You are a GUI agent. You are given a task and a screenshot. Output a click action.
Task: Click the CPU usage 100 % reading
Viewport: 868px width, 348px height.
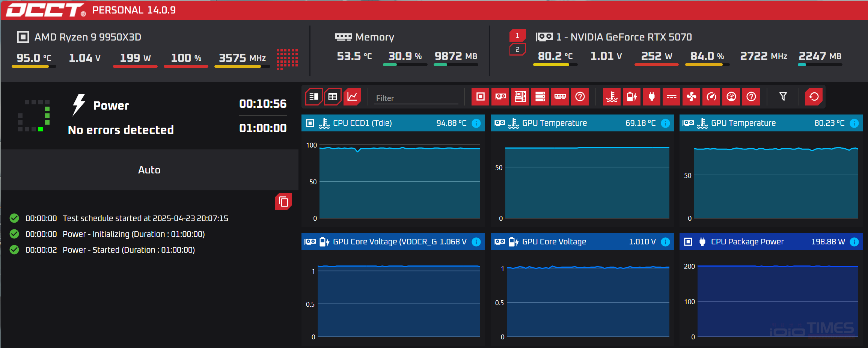tap(186, 58)
